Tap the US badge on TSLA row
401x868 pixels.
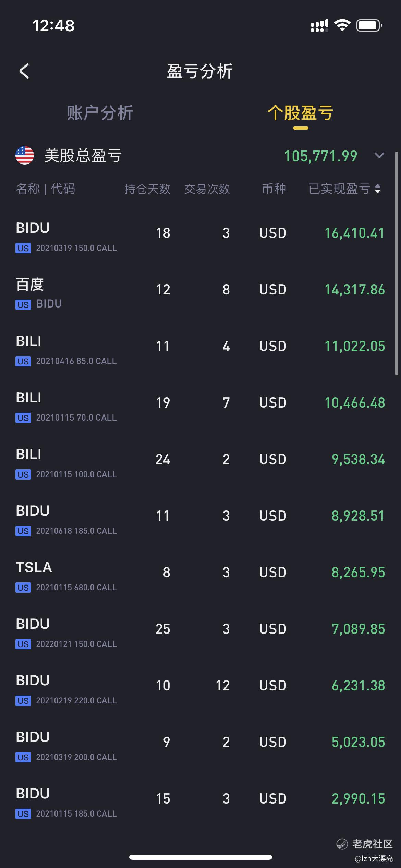(23, 588)
